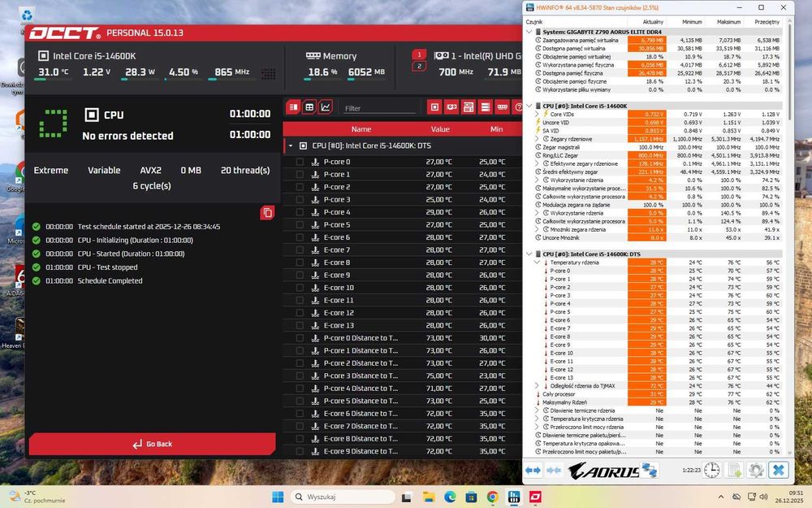
Task: Switch OCCT monitoring to list layout view
Action: 294,107
